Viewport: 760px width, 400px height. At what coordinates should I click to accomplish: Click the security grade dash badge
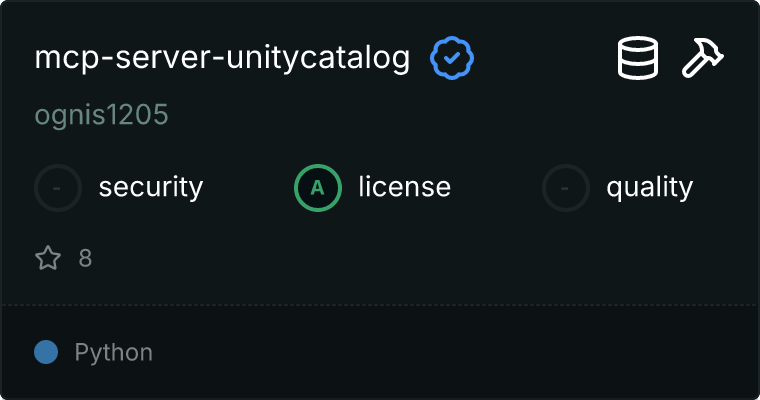[x=58, y=187]
